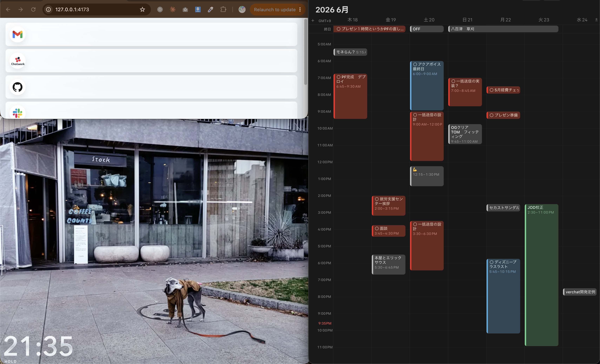Toggle all-day プレゼン１時間 task circle
Viewport: 600px width, 364px height.
[x=338, y=29]
